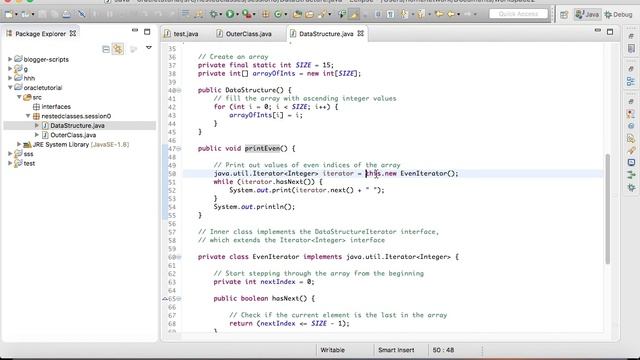Click the New file wizard icon
This screenshot has width=640, height=360.
[x=9, y=15]
